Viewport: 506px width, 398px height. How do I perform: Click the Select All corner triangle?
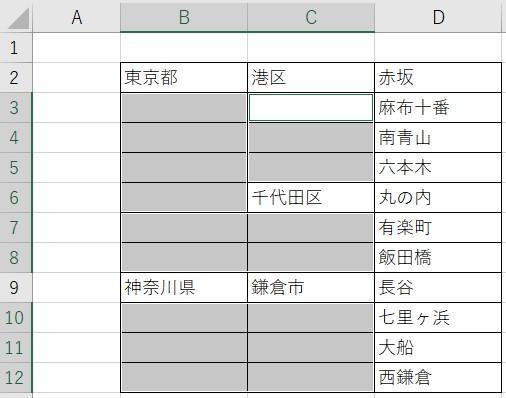click(x=17, y=17)
